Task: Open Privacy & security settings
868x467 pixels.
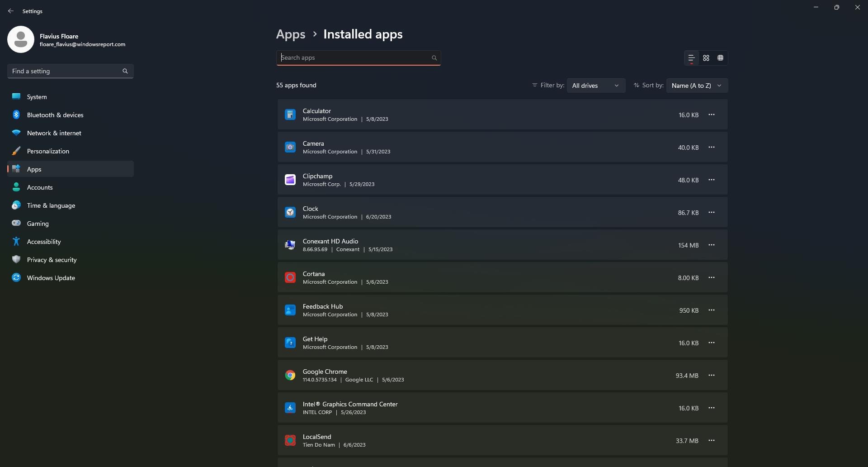Action: coord(71,260)
